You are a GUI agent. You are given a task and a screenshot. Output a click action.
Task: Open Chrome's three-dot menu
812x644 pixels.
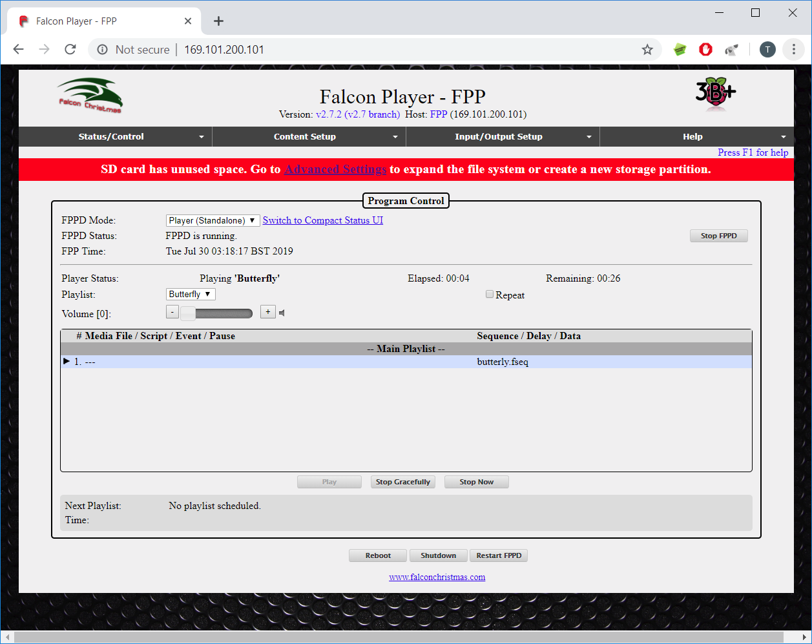(793, 49)
